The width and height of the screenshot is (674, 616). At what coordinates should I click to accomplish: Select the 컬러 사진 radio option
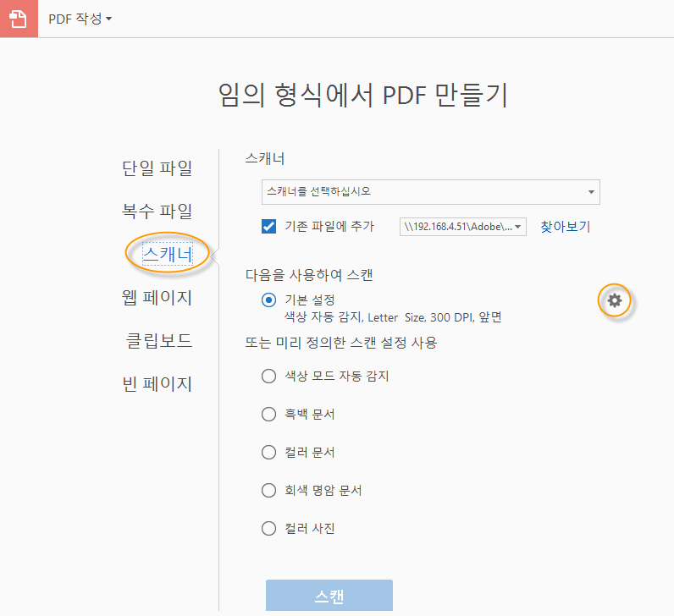click(269, 529)
